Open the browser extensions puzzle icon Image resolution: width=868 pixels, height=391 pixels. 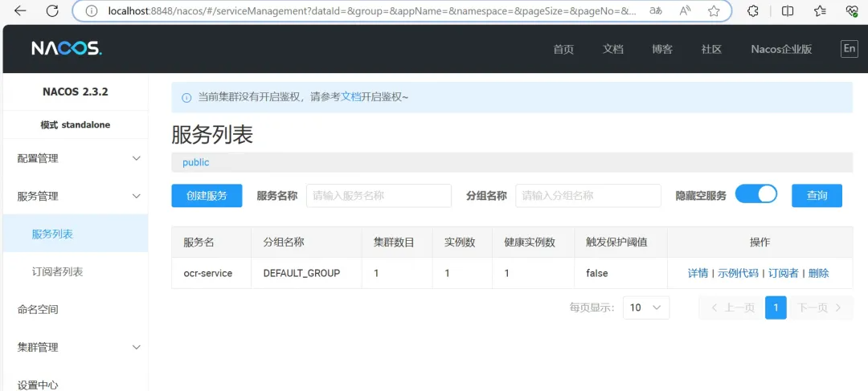click(753, 10)
